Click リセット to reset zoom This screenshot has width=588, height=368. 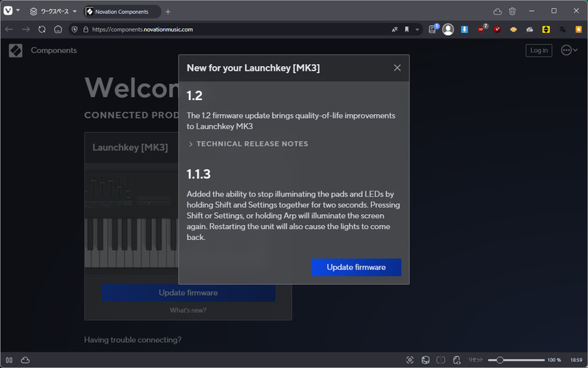coord(476,360)
